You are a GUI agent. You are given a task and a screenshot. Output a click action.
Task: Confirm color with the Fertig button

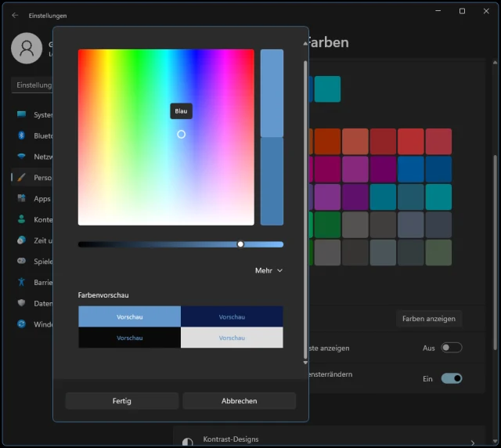tap(122, 401)
